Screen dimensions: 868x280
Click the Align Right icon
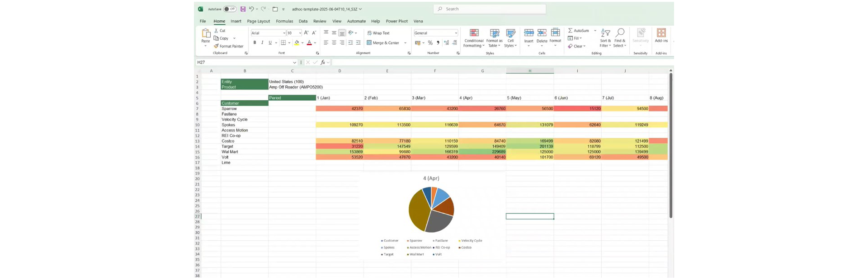tap(342, 43)
